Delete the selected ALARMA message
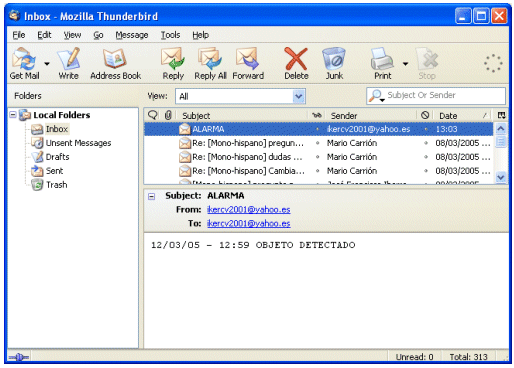The width and height of the screenshot is (514, 368). 296,63
